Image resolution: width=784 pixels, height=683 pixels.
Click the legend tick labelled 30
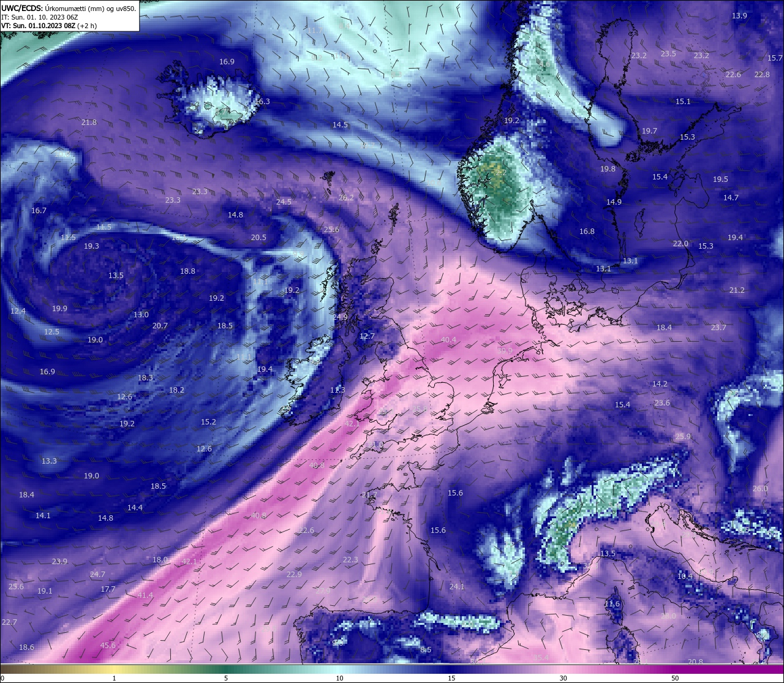click(563, 678)
